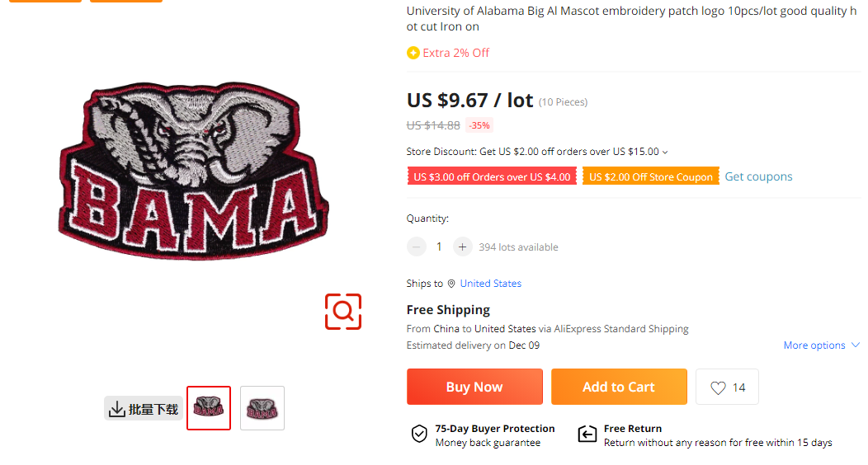Increase quantity with the plus button
868x465 pixels.
click(462, 247)
